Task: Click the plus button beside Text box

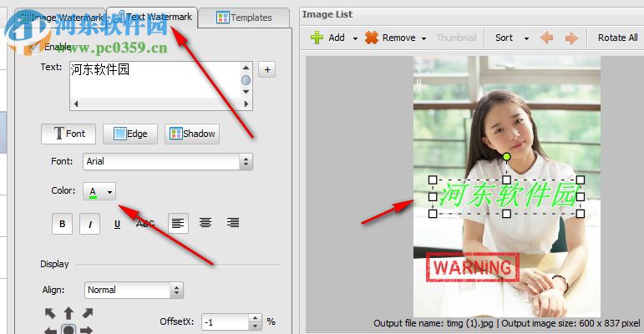Action: [267, 69]
